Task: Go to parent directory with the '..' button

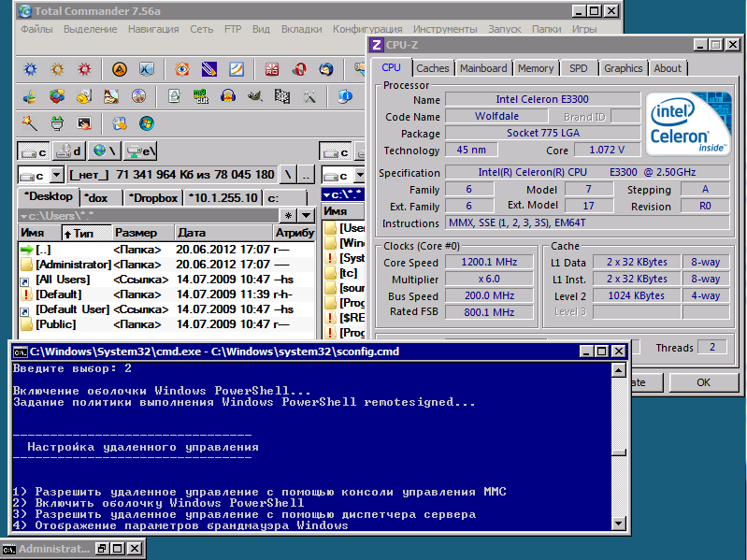Action: (x=306, y=175)
